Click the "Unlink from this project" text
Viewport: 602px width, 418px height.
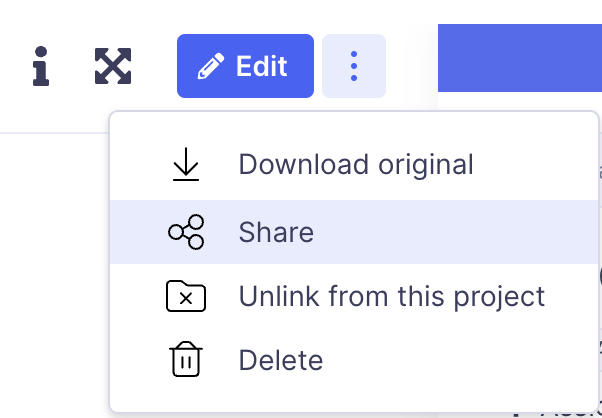pyautogui.click(x=391, y=296)
